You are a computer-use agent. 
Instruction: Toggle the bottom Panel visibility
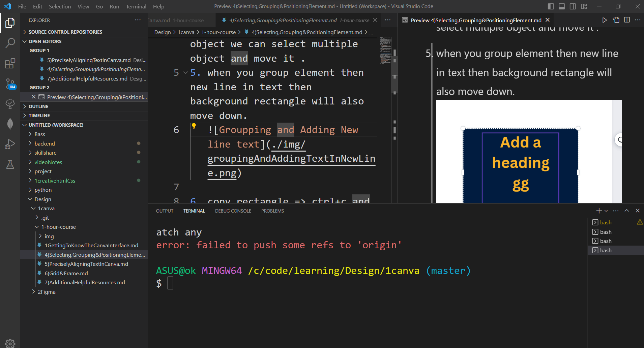[x=562, y=6]
